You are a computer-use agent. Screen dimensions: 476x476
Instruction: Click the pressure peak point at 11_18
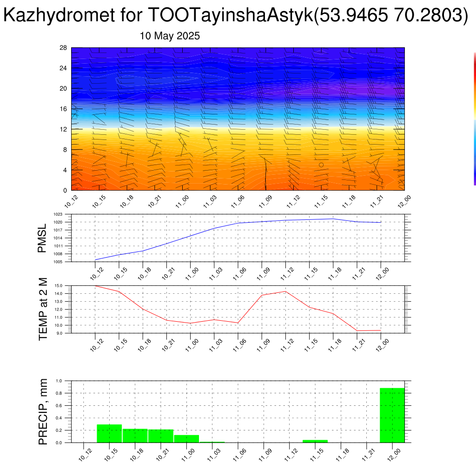tap(333, 219)
